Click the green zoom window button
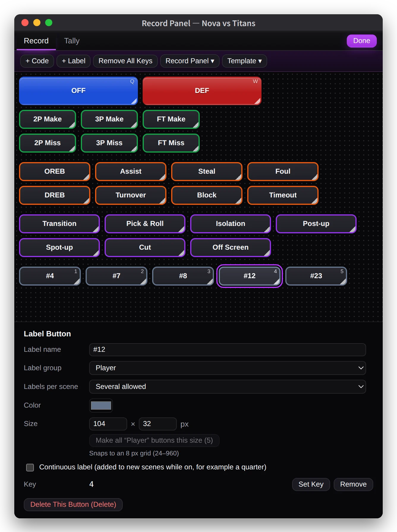The width and height of the screenshot is (397, 532). pyautogui.click(x=49, y=23)
